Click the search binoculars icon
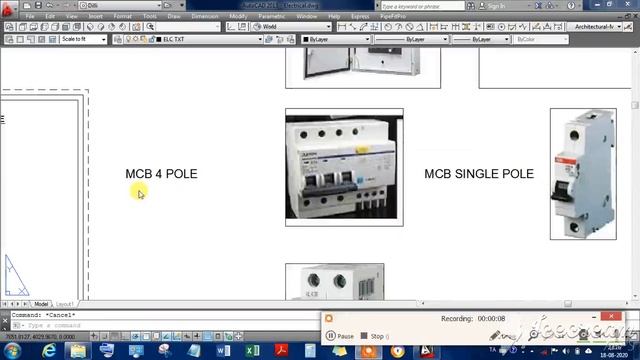This screenshot has width=640, height=360. [471, 6]
